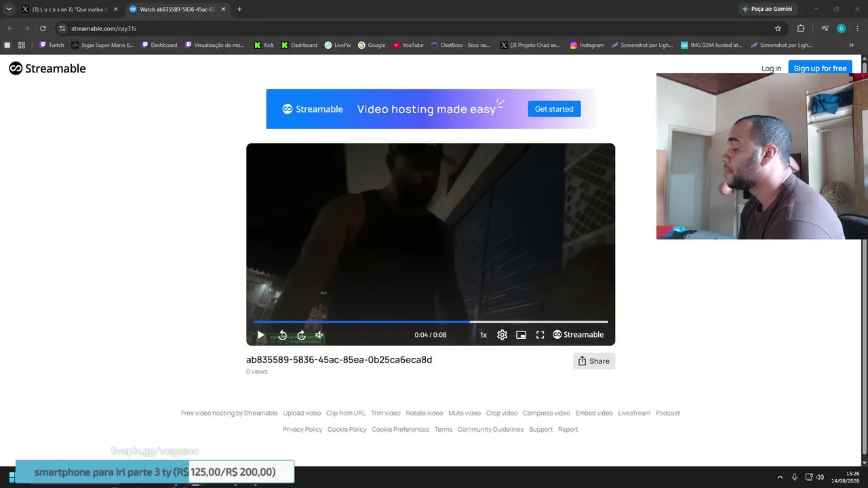Open Cookie Preferences
868x488 pixels.
(400, 429)
